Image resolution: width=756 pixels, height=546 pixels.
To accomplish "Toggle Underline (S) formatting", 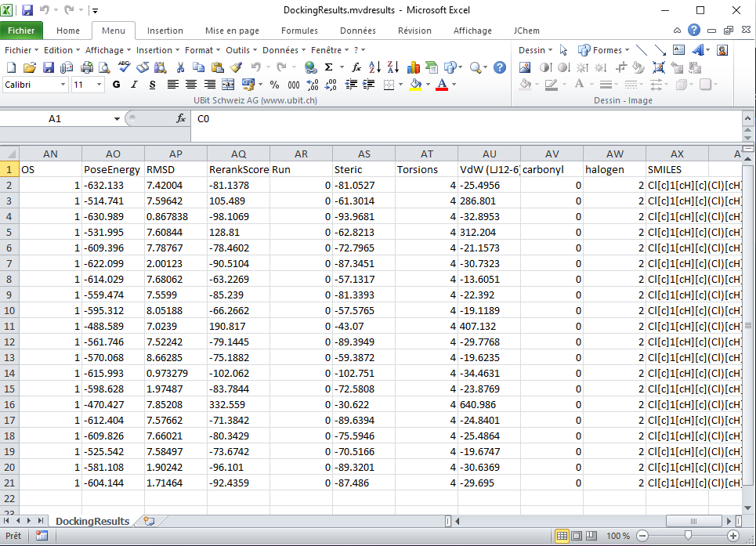I will pos(152,85).
